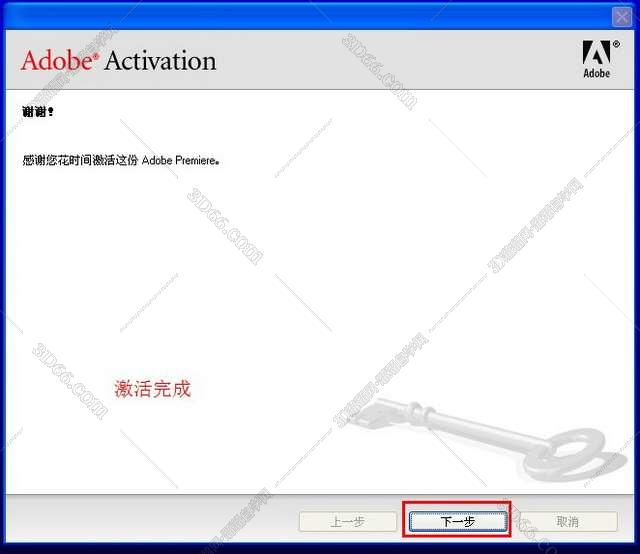Viewport: 640px width, 554px height.
Task: Click the 谢谢! heading text
Action: point(38,111)
